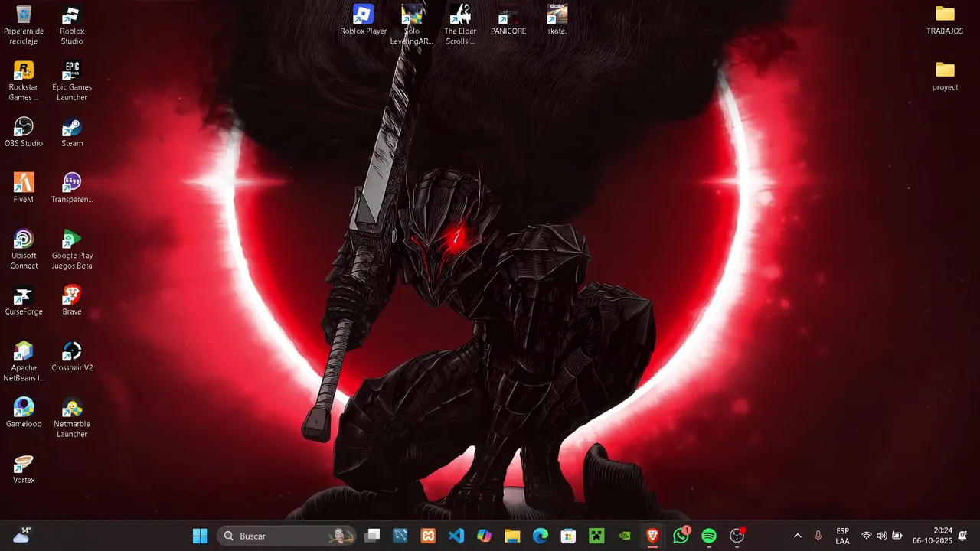This screenshot has height=551, width=980.
Task: Select the Roblox Player shortcut
Action: pyautogui.click(x=364, y=19)
